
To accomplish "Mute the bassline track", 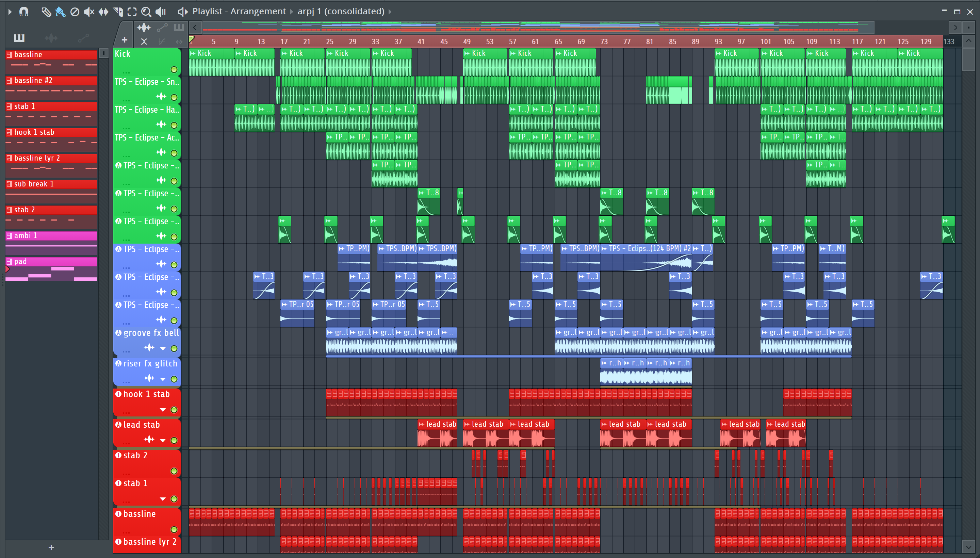I will point(174,530).
